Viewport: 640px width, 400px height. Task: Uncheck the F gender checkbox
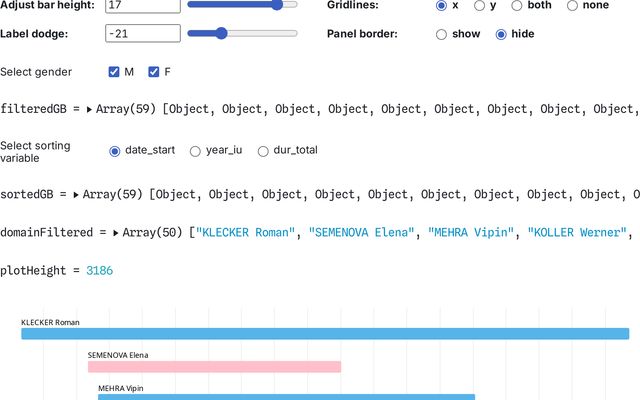click(153, 72)
